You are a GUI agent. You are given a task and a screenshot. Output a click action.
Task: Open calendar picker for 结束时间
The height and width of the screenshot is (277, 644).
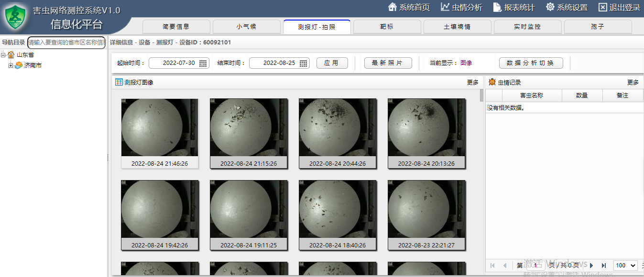pyautogui.click(x=304, y=63)
